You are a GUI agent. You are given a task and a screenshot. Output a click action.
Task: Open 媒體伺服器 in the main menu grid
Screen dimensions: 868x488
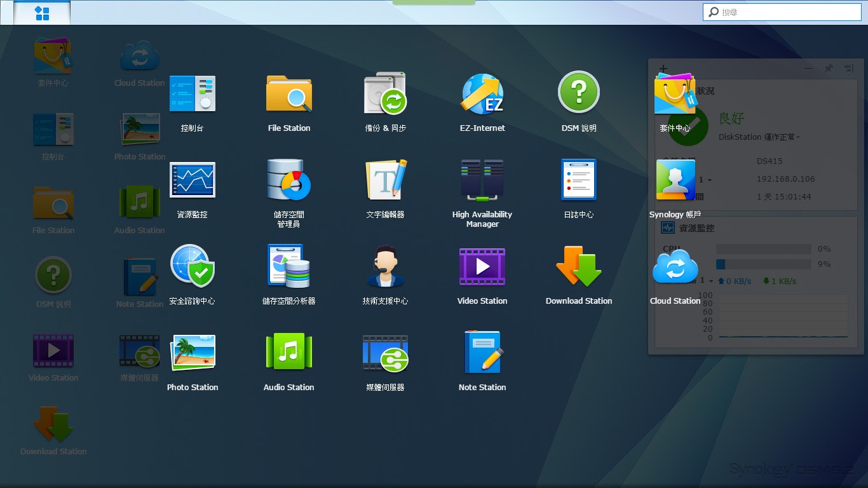point(386,363)
